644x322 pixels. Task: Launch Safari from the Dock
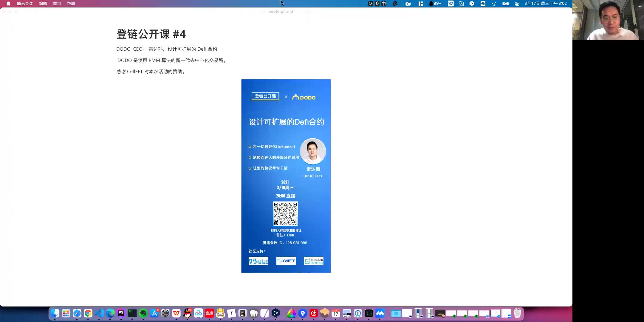[x=77, y=313]
